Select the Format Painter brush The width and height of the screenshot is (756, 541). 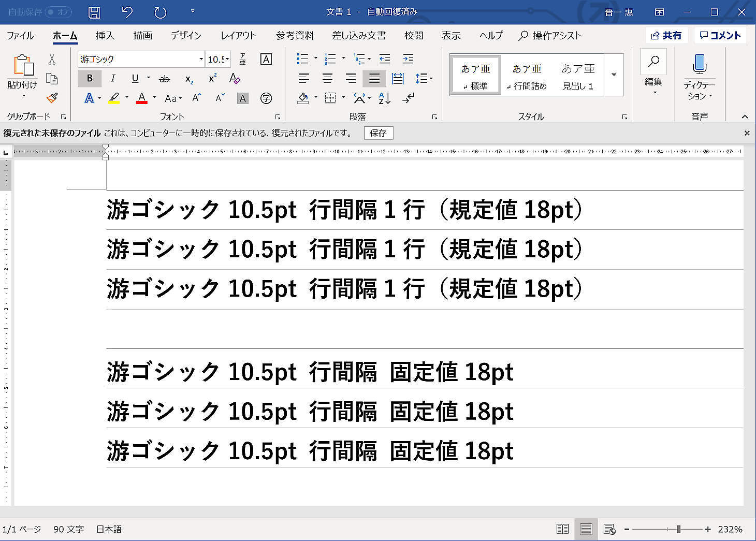pyautogui.click(x=52, y=97)
